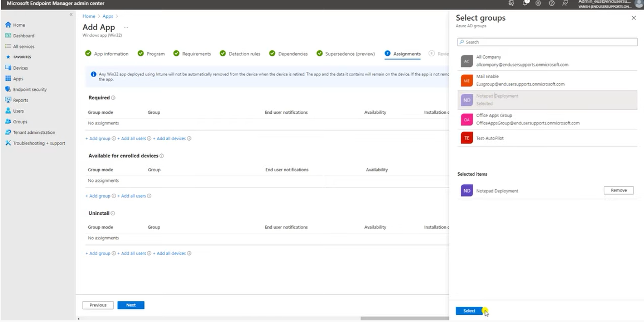Image resolution: width=644 pixels, height=322 pixels.
Task: Select the allcompany@endusersupports.onmicrosoft.com address
Action: [522, 65]
